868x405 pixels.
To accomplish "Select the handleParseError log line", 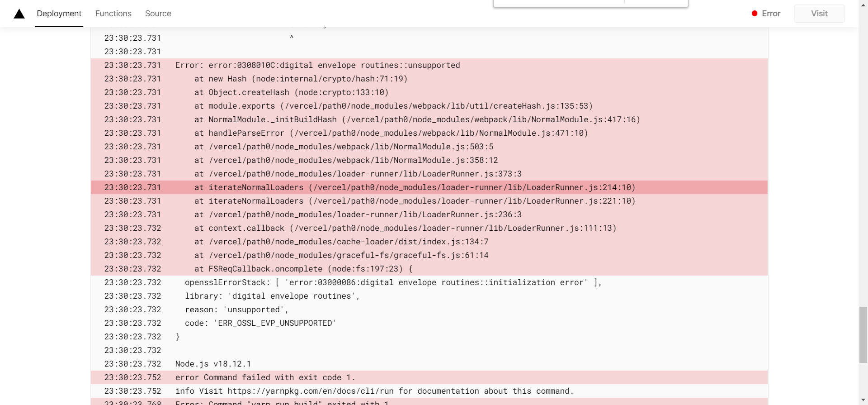I will (x=429, y=133).
